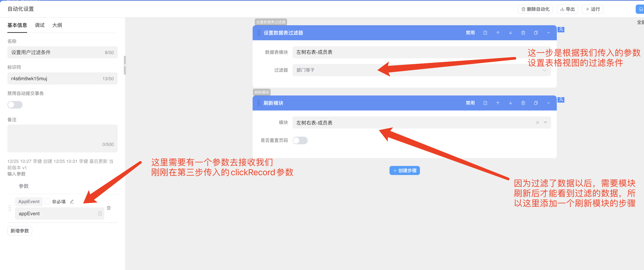Delete the 刷新模块 step via trash icon
Image resolution: width=644 pixels, height=270 pixels.
(524, 103)
